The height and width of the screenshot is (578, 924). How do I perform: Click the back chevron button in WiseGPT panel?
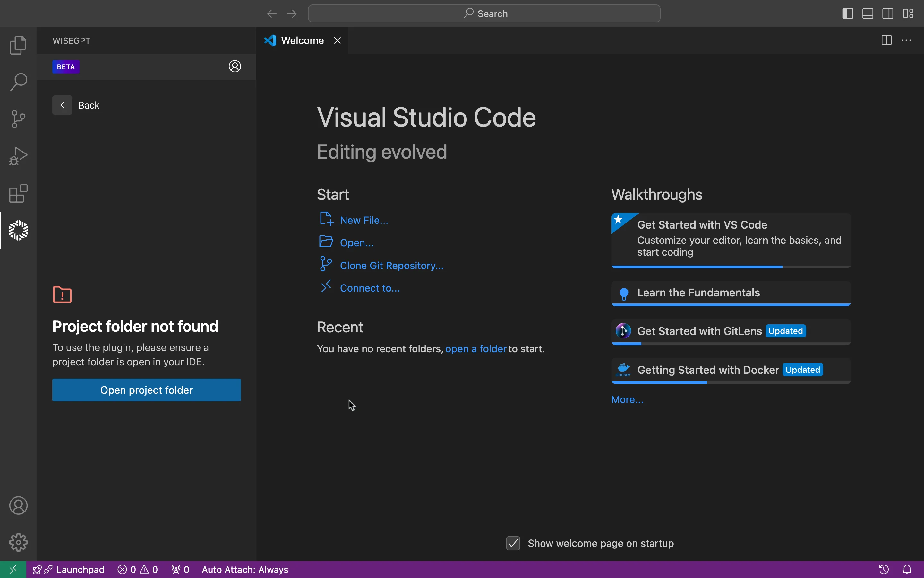(x=62, y=105)
